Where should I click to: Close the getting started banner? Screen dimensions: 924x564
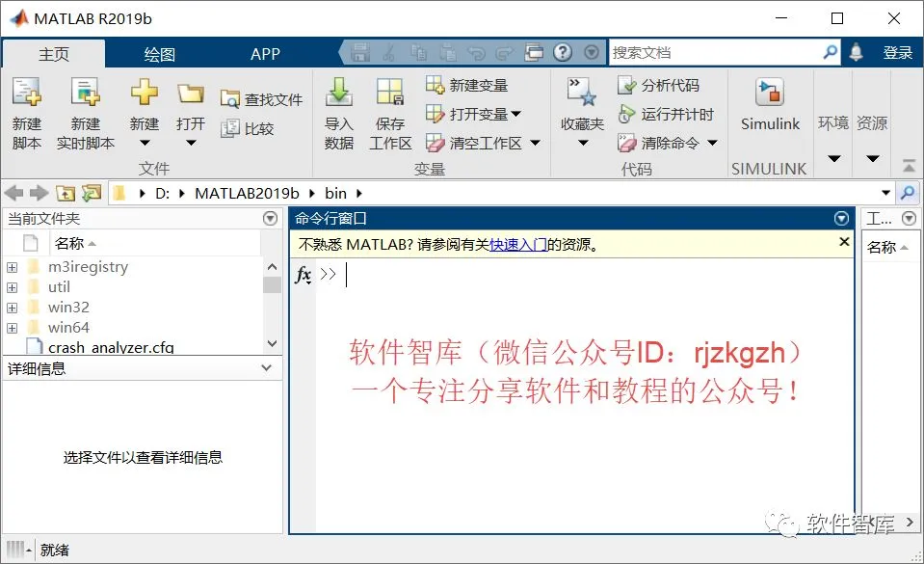(844, 242)
